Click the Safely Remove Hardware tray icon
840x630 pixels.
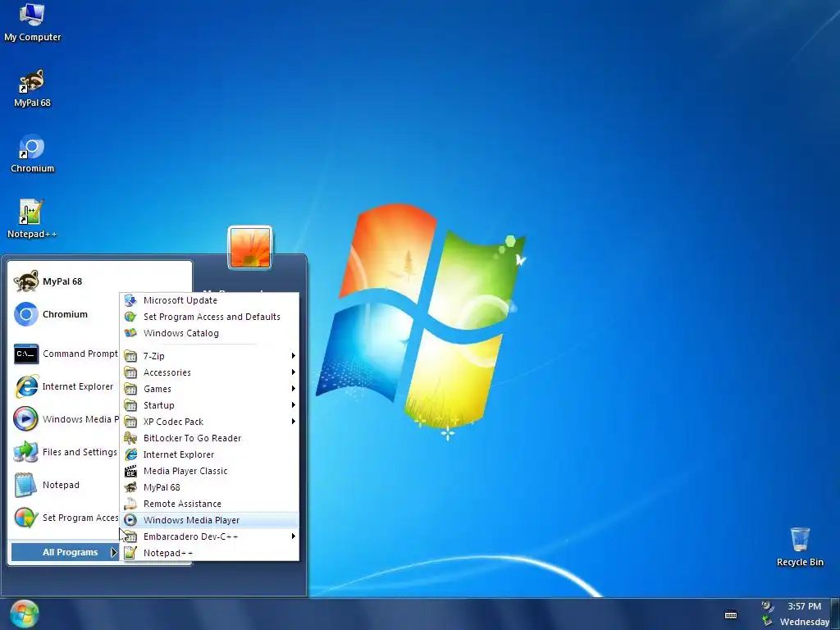point(767,622)
